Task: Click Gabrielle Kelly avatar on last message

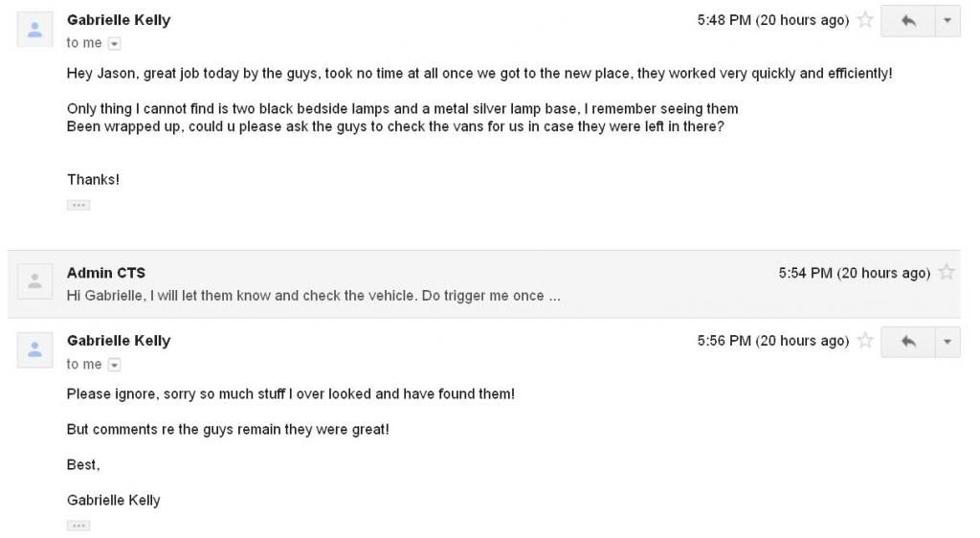Action: pos(35,350)
